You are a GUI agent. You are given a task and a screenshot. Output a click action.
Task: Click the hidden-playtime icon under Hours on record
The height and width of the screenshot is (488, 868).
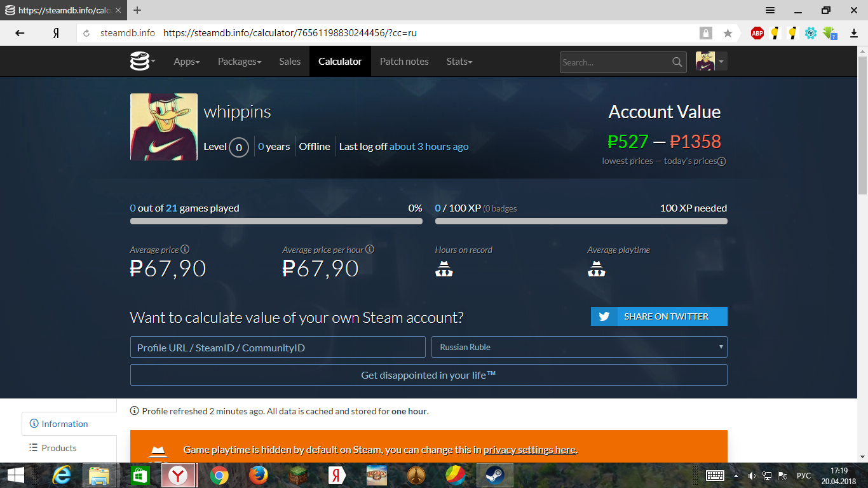coord(444,269)
